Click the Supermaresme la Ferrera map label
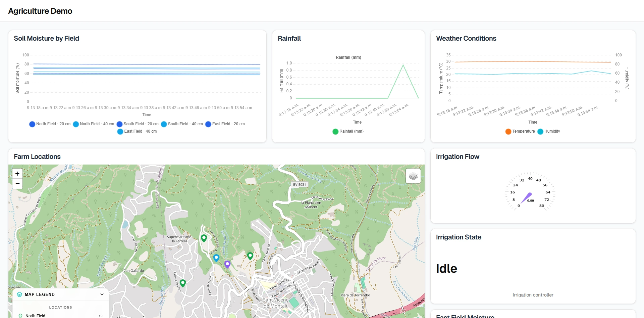 pyautogui.click(x=179, y=239)
